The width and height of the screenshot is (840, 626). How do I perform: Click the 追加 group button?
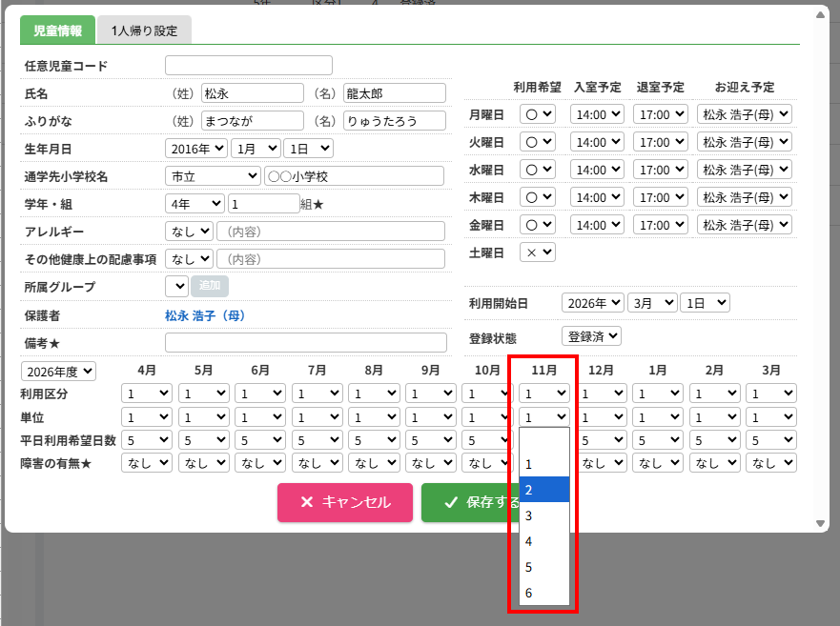point(210,286)
